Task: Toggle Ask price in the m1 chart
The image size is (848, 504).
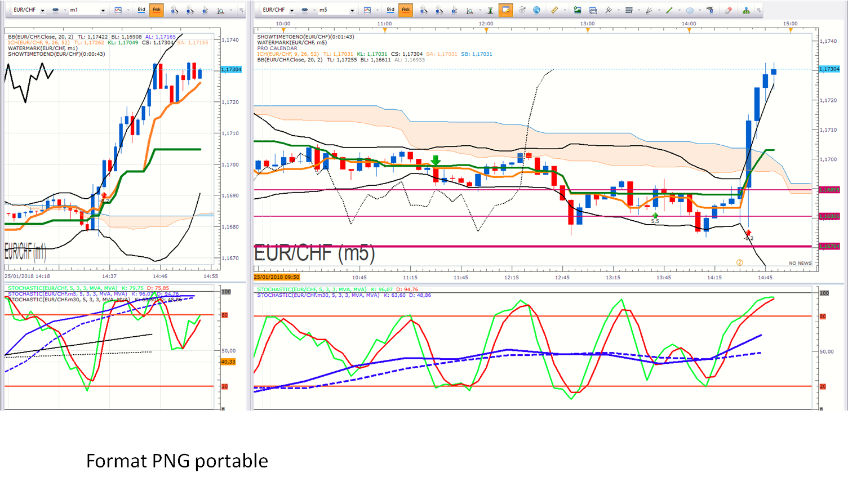Action: click(x=156, y=10)
